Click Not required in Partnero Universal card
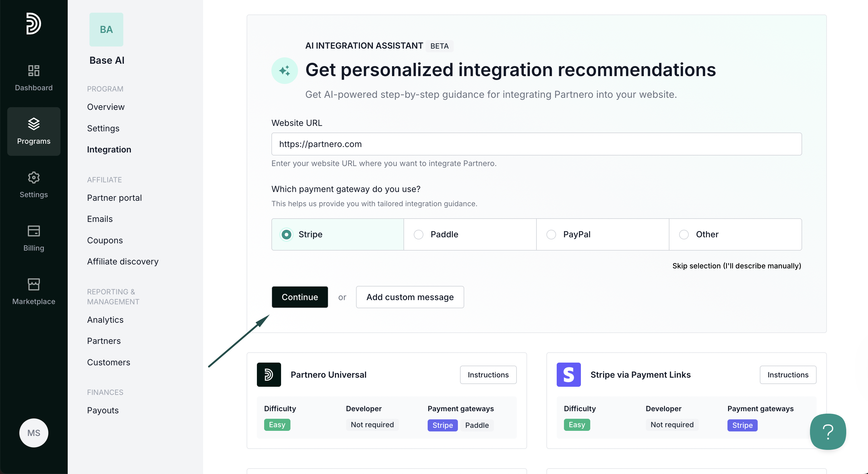 click(x=372, y=425)
